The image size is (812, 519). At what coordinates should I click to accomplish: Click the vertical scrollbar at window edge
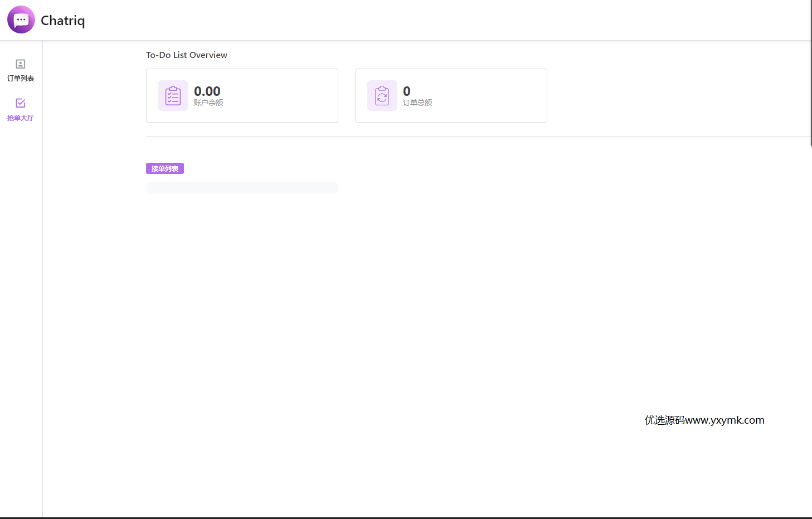point(811,72)
